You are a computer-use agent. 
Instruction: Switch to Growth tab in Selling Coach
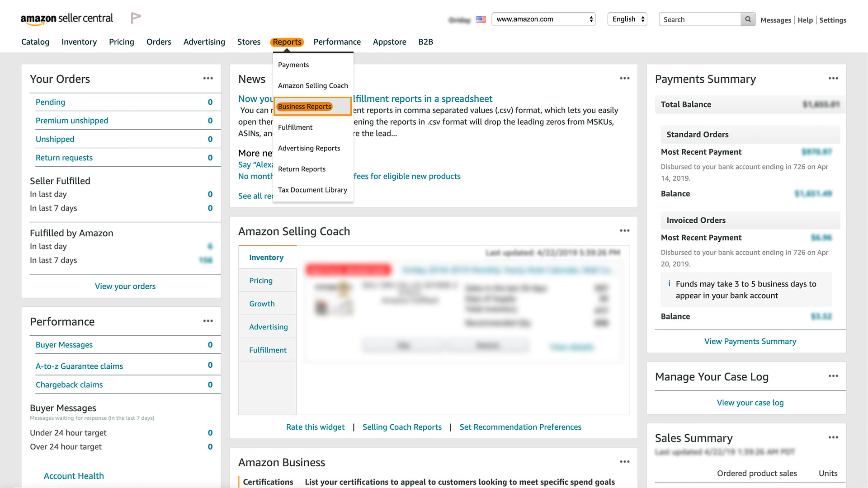(267, 304)
